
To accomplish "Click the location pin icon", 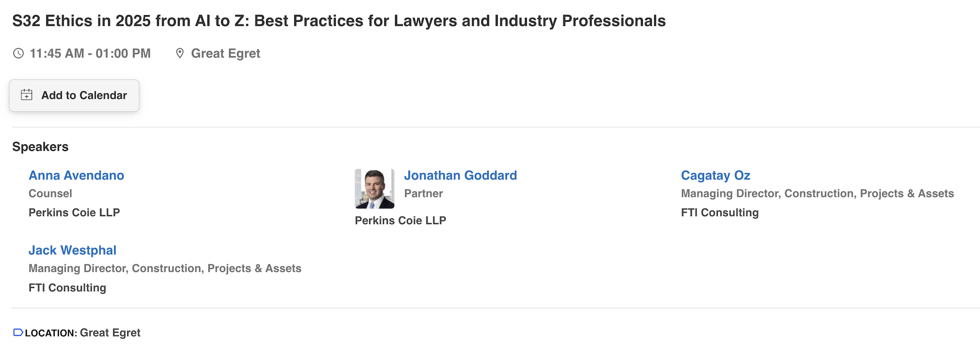I will [180, 53].
